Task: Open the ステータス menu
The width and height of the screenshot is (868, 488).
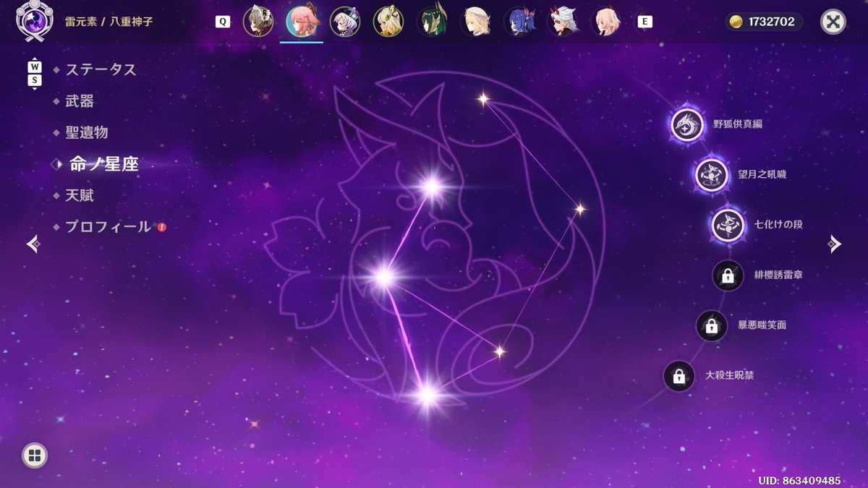Action: click(101, 70)
